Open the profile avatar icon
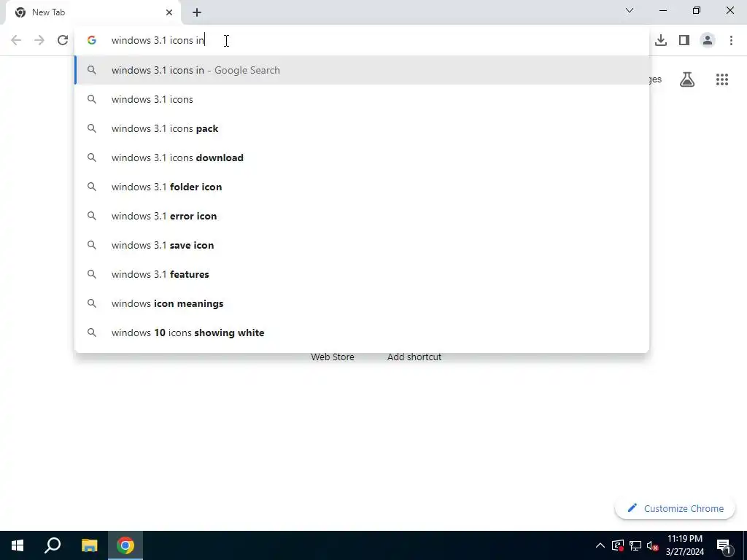This screenshot has height=560, width=747. click(x=708, y=40)
